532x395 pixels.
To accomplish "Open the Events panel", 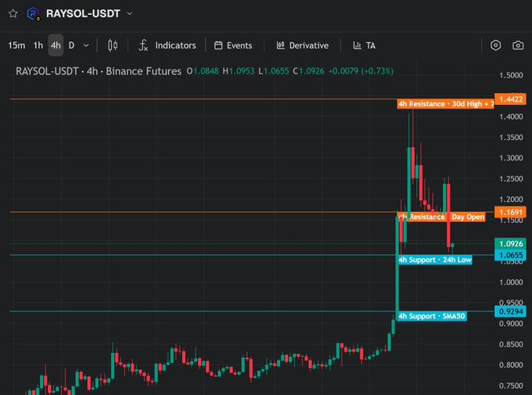I will click(239, 45).
